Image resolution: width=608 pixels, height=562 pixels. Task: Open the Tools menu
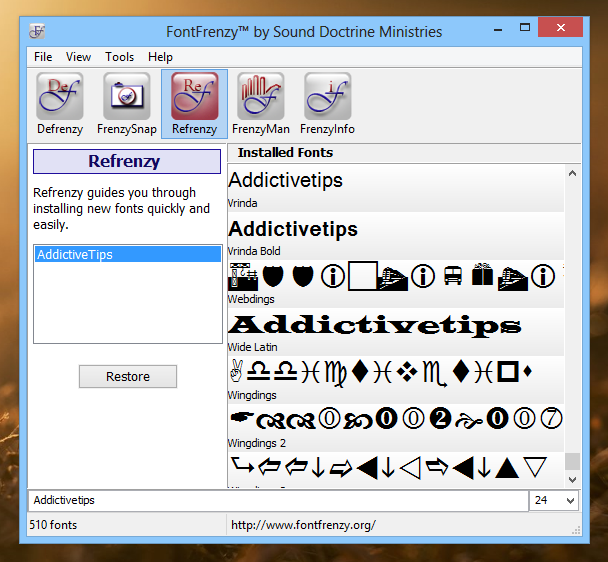click(119, 57)
